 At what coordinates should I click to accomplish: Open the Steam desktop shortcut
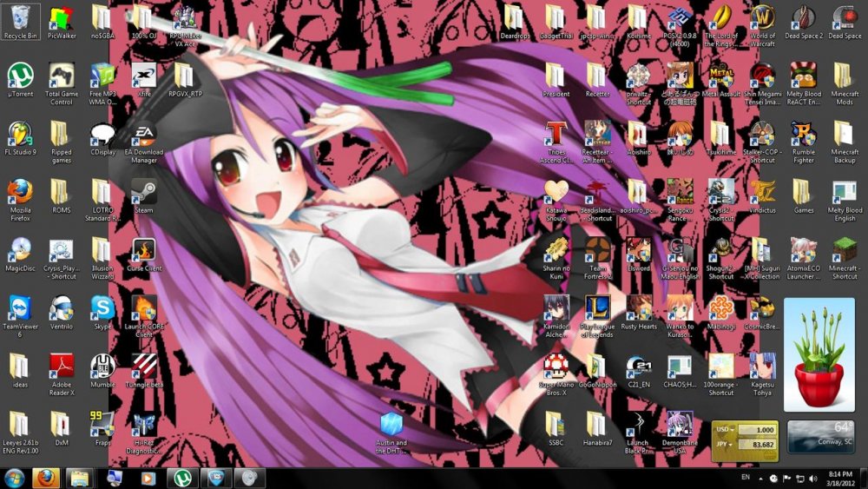click(x=143, y=192)
